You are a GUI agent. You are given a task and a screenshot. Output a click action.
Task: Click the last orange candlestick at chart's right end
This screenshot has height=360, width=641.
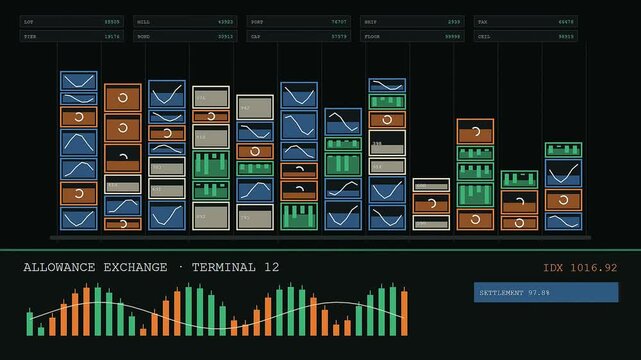click(x=404, y=312)
